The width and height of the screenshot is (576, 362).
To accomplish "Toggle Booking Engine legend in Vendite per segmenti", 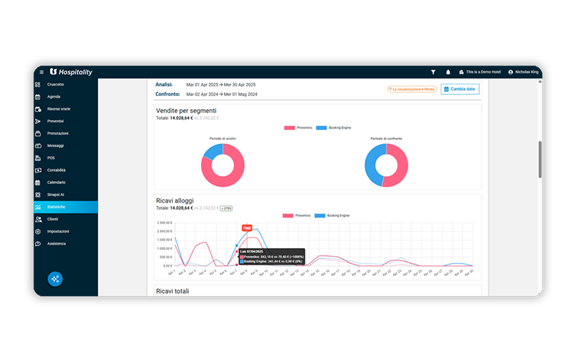I will pos(334,128).
